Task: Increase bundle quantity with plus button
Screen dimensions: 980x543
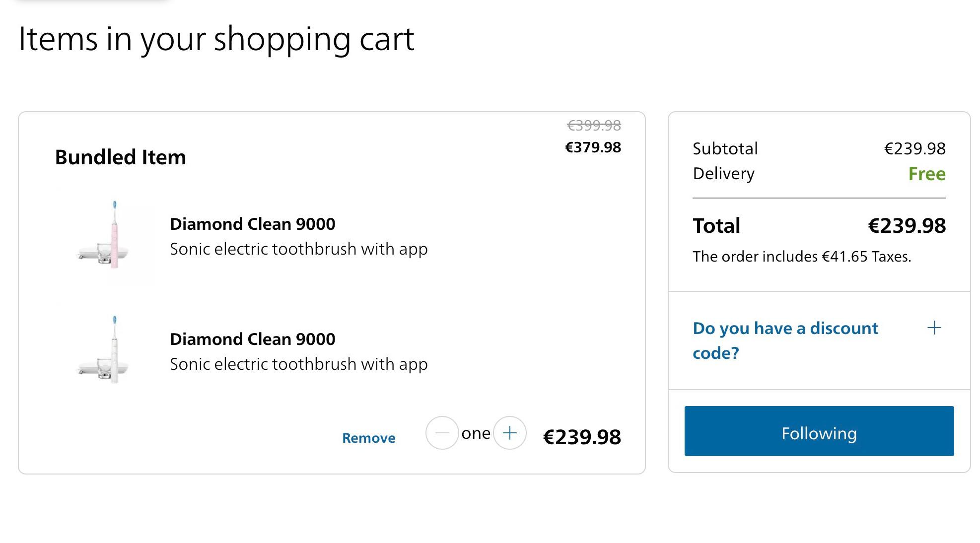Action: click(x=510, y=433)
